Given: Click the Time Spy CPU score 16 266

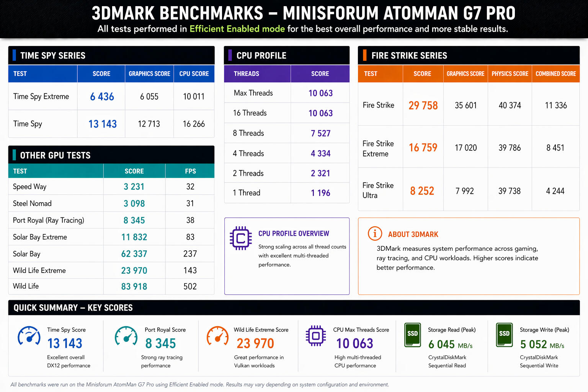Looking at the screenshot, I should (x=194, y=124).
